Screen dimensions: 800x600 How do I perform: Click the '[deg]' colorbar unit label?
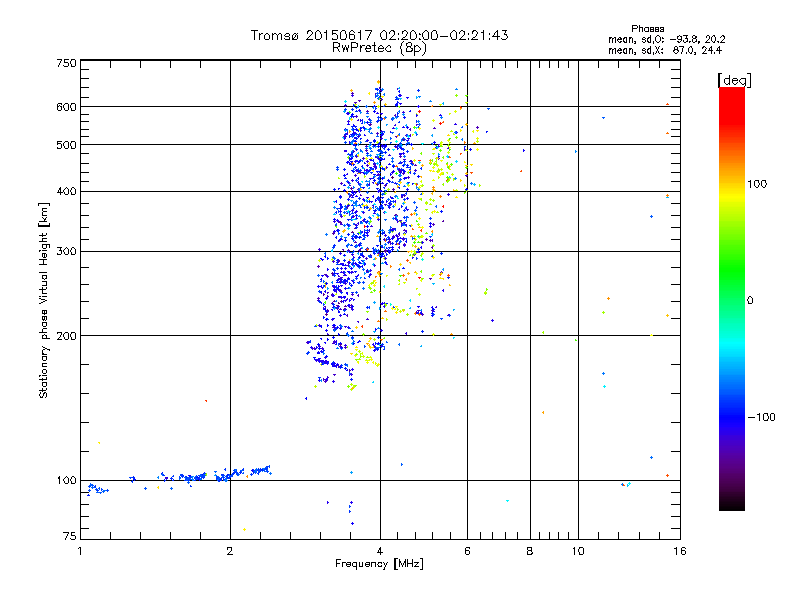coord(734,80)
